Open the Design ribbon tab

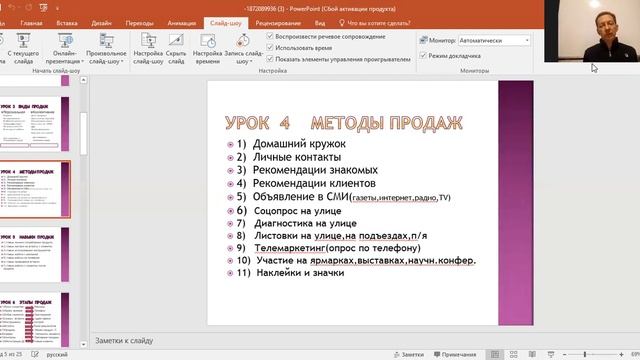pyautogui.click(x=101, y=23)
